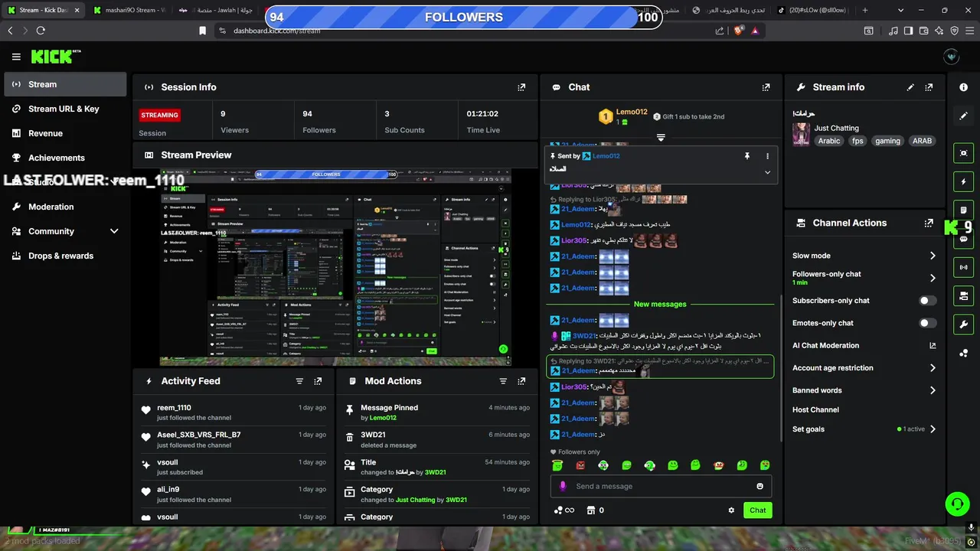Click Lemo012 link in Message Pinned entry

pyautogui.click(x=383, y=418)
